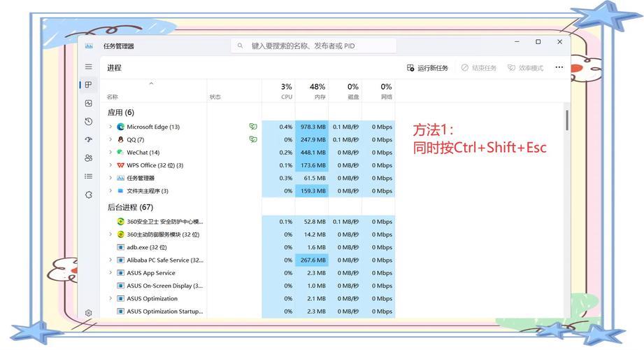Click the 效率模式 button

(525, 68)
